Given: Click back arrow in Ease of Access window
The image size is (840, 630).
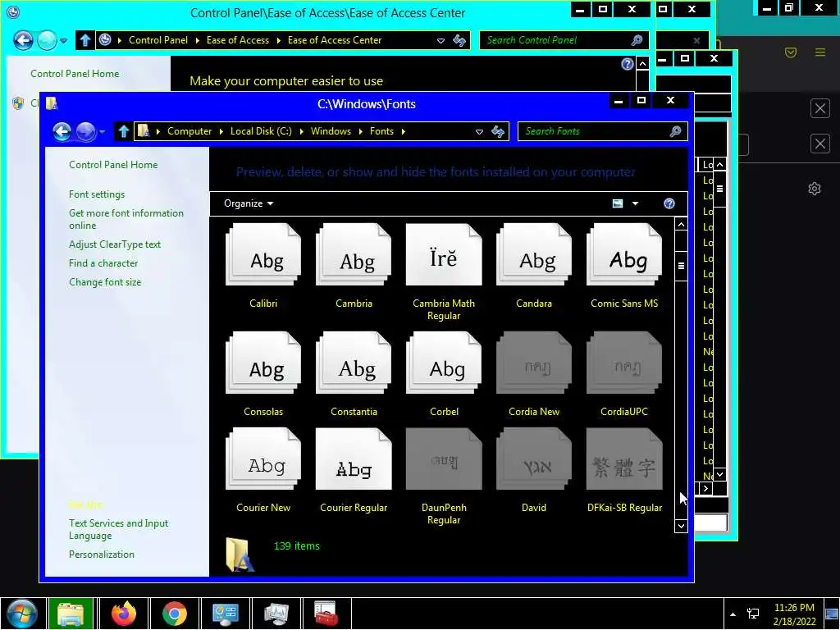Looking at the screenshot, I should coord(23,40).
